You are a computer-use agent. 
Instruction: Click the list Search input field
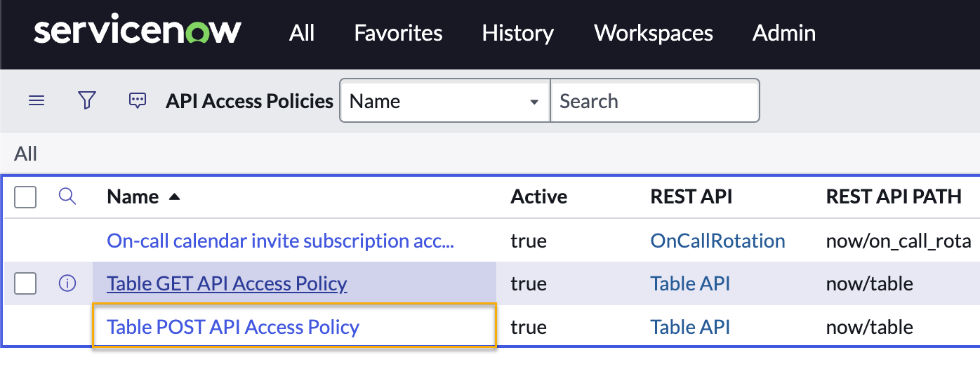(654, 101)
